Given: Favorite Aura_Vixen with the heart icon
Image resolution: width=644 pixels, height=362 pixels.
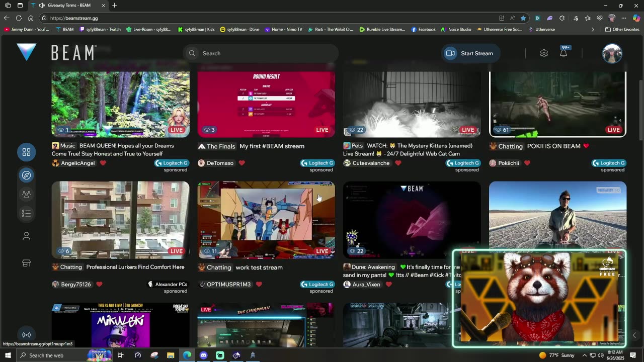Looking at the screenshot, I should pyautogui.click(x=389, y=285).
